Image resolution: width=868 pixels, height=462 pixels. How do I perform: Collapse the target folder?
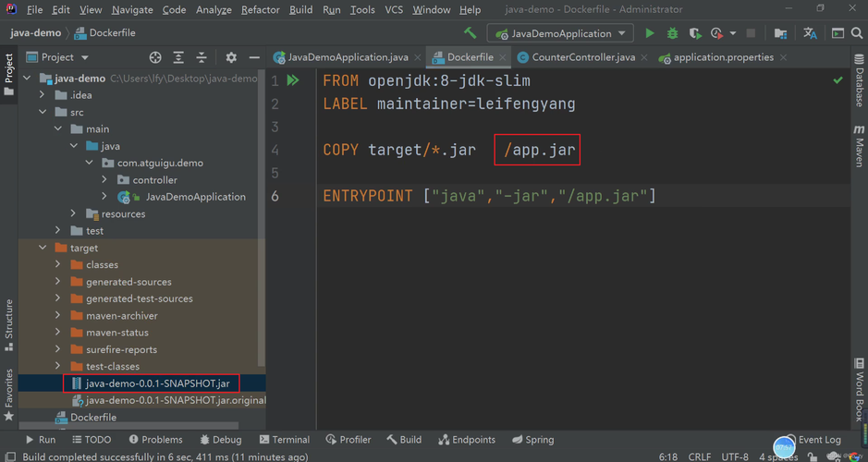43,248
